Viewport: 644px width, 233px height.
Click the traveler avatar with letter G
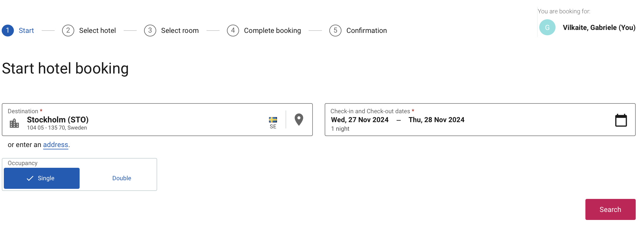(x=547, y=28)
